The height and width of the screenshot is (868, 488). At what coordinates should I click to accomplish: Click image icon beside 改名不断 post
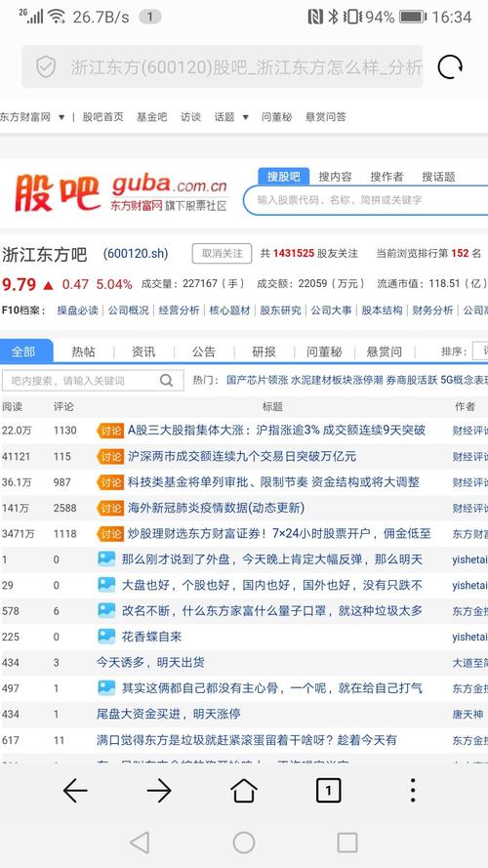(x=106, y=610)
